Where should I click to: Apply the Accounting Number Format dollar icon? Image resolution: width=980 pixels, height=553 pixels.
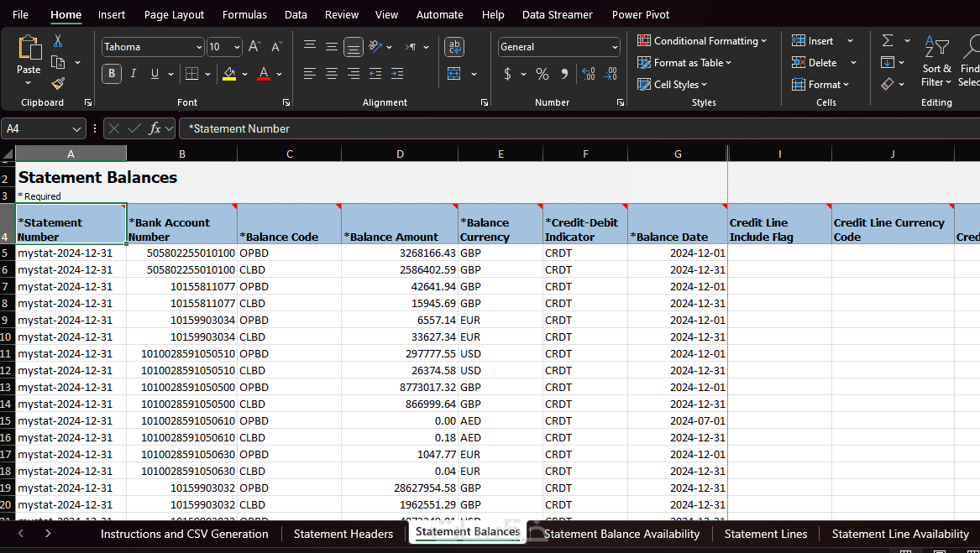point(507,74)
